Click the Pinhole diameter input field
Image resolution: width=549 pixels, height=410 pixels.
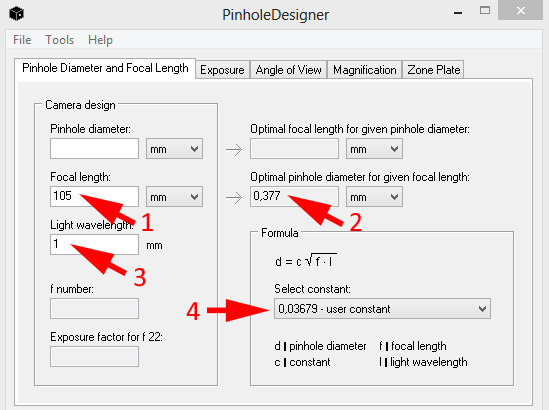point(95,148)
